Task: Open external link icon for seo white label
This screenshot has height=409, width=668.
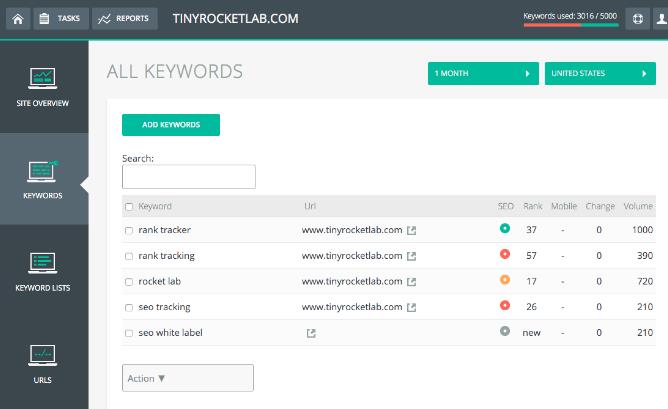Action: click(311, 333)
